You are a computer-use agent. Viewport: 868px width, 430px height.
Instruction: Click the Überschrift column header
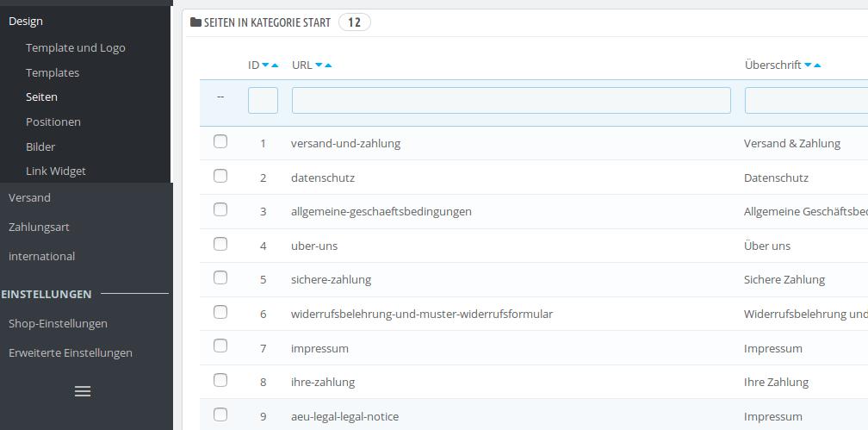point(773,65)
